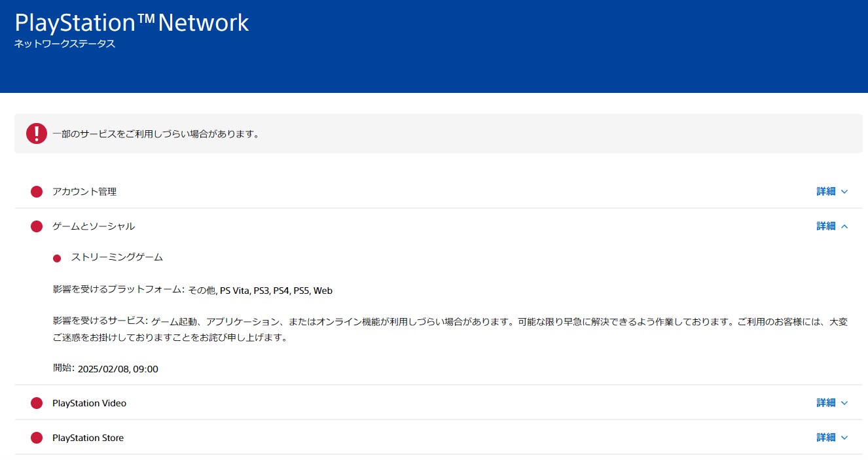
Task: Click the red status dot beside PlayStation Video
Action: pos(37,403)
